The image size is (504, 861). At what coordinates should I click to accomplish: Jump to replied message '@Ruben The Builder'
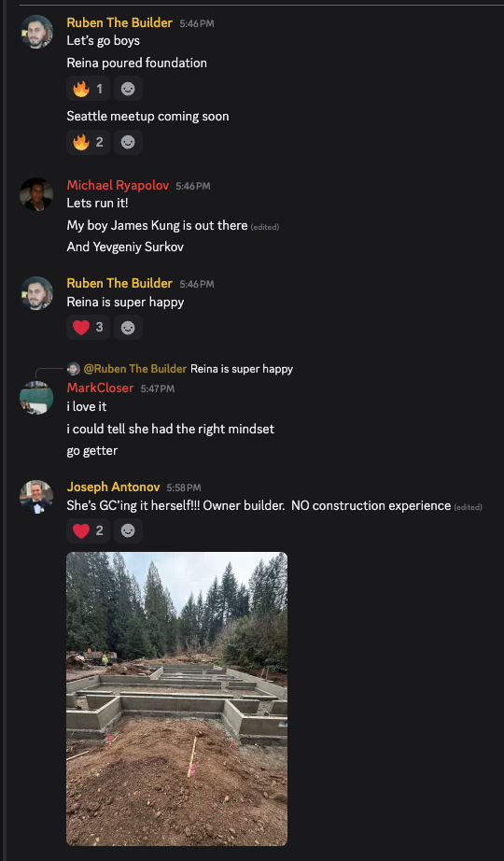coord(135,369)
